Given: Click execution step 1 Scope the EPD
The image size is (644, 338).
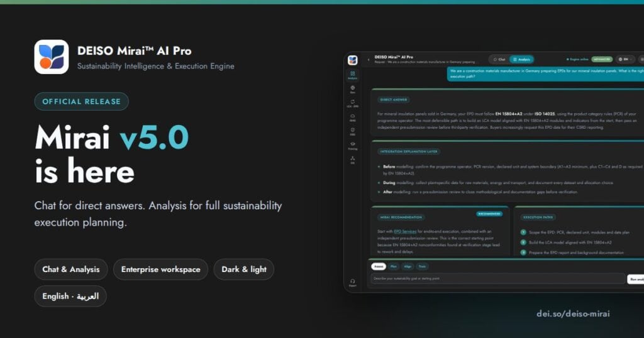Looking at the screenshot, I should [575, 232].
